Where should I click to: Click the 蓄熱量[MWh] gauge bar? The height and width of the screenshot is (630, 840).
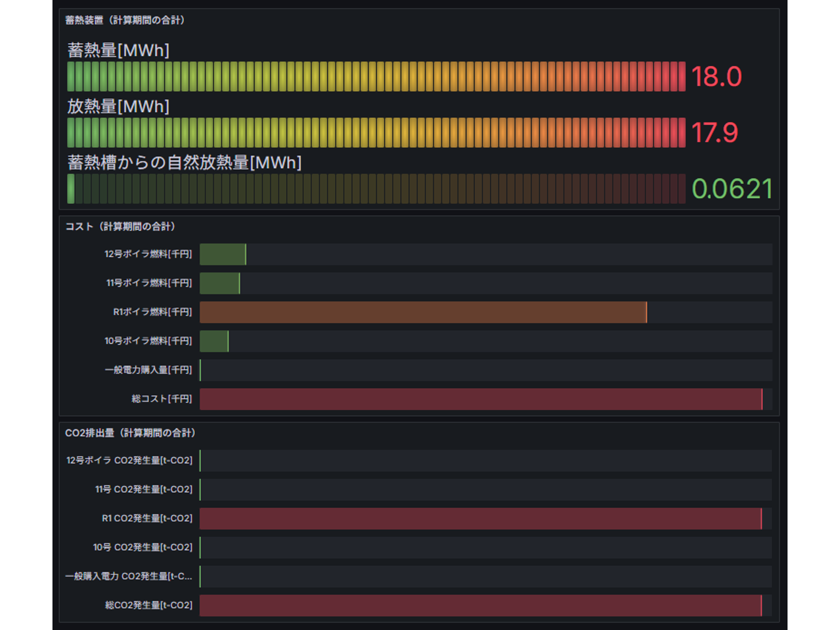tap(376, 77)
